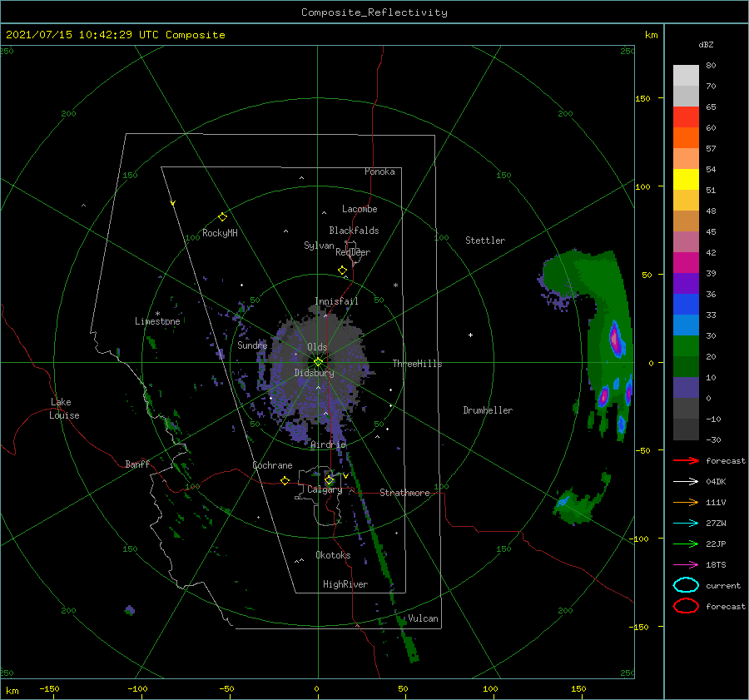Image resolution: width=749 pixels, height=700 pixels.
Task: Click the yellow diamond marker near RockyMH
Action: click(x=222, y=217)
